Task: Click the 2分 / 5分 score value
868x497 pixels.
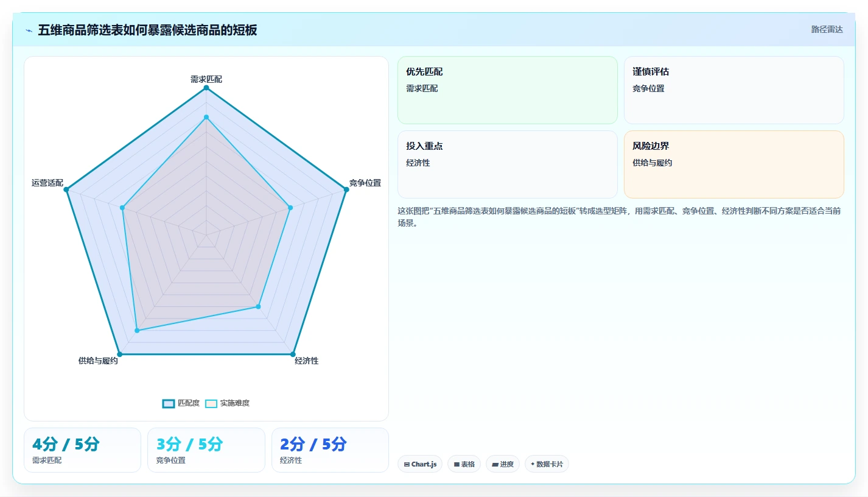Action: (x=313, y=444)
